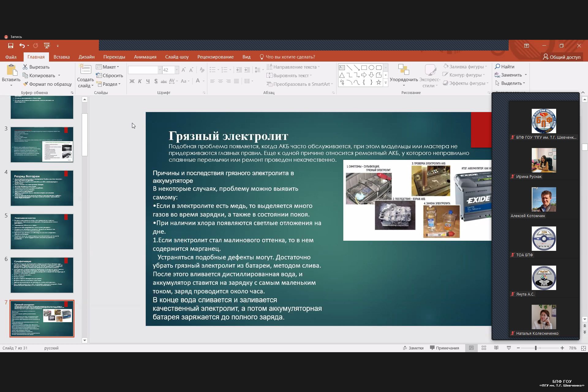Screen dimensions: 588x392
Task: Open Shape fill (Заливка фигуры) dropdown
Action: click(465, 66)
